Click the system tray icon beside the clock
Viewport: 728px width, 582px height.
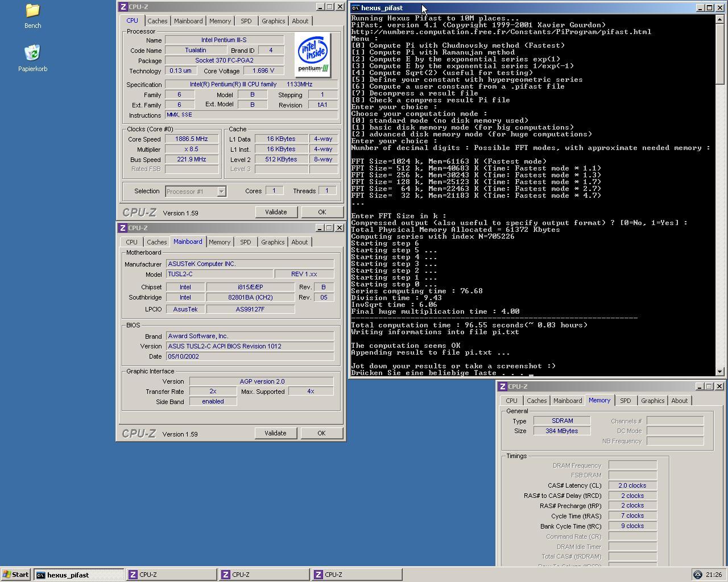(697, 575)
